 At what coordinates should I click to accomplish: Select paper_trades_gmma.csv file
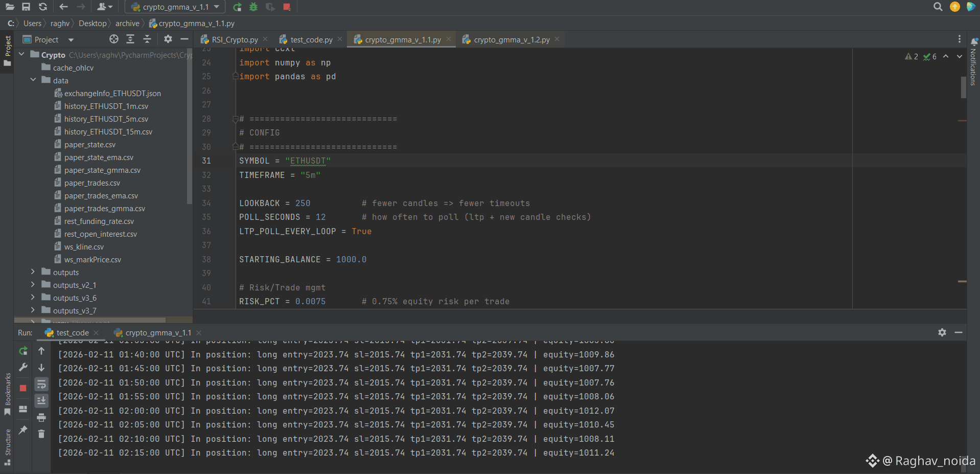pos(105,208)
